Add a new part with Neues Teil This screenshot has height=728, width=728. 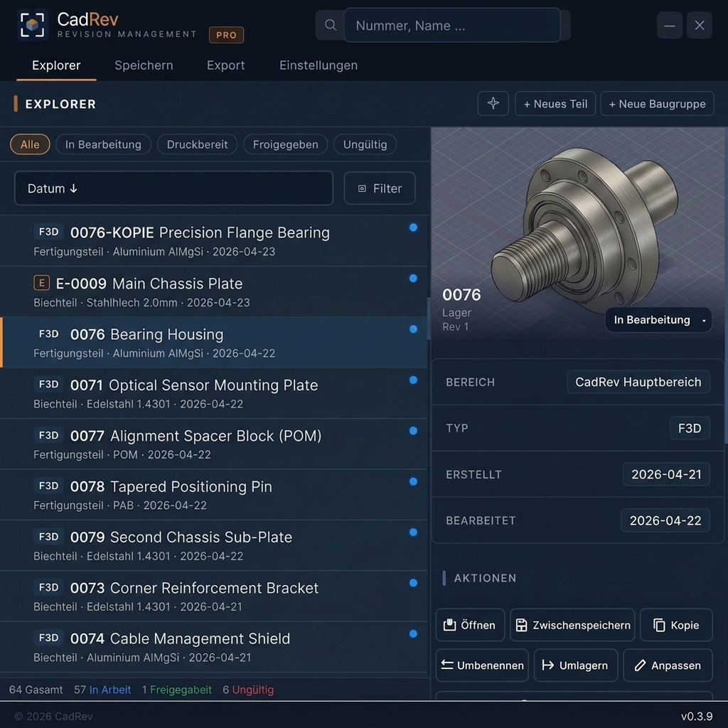pyautogui.click(x=555, y=104)
